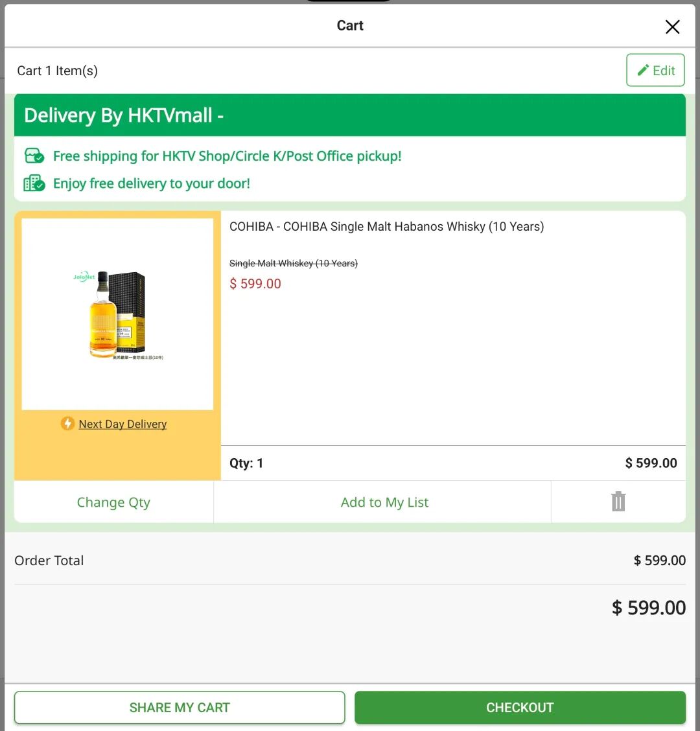Open the Next Day Delivery link
Viewport: 700px width, 731px height.
tap(122, 424)
